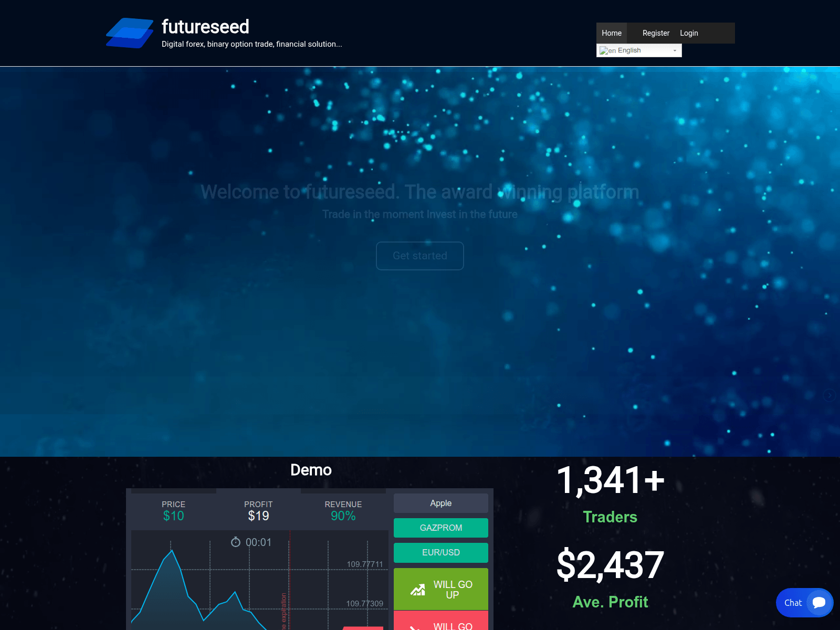This screenshot has height=630, width=840.
Task: Click the 00:01 countdown timer
Action: point(258,542)
